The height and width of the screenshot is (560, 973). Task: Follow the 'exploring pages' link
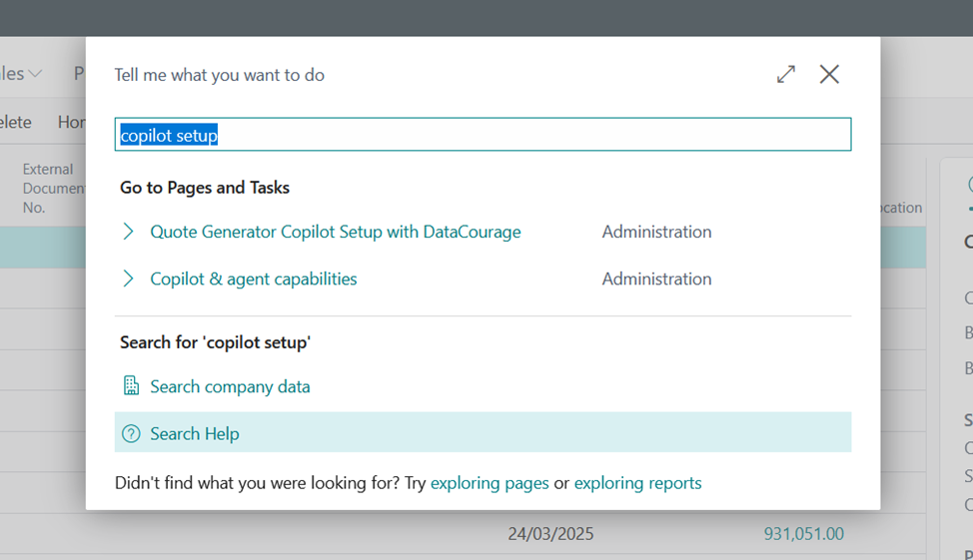pos(489,483)
